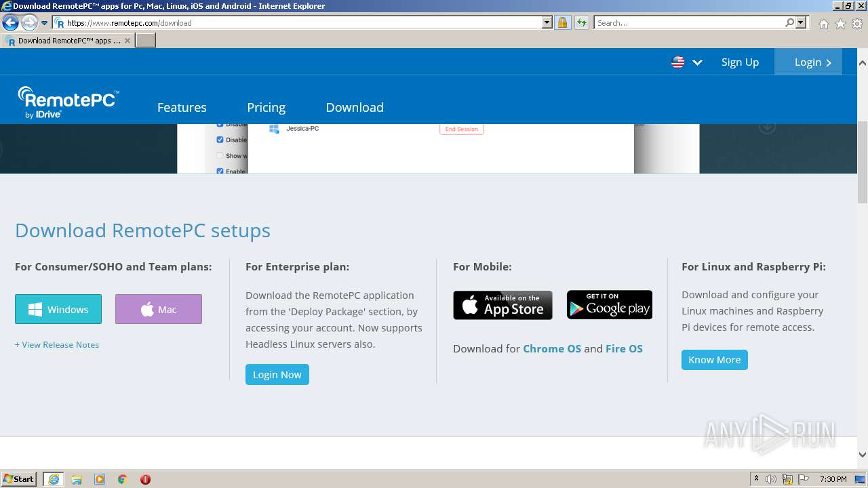Open the file explorer taskbar icon

(x=77, y=479)
